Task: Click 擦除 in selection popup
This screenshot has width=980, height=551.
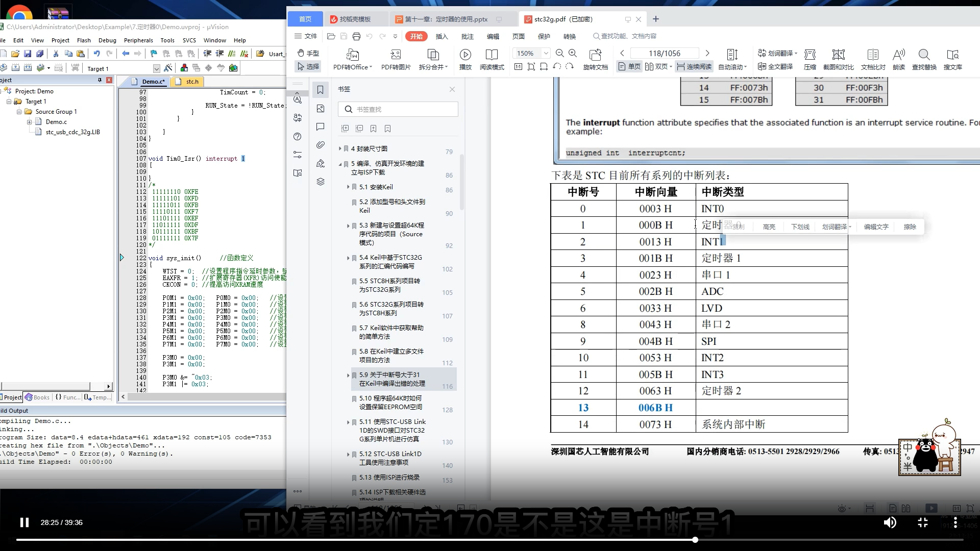Action: coord(910,227)
